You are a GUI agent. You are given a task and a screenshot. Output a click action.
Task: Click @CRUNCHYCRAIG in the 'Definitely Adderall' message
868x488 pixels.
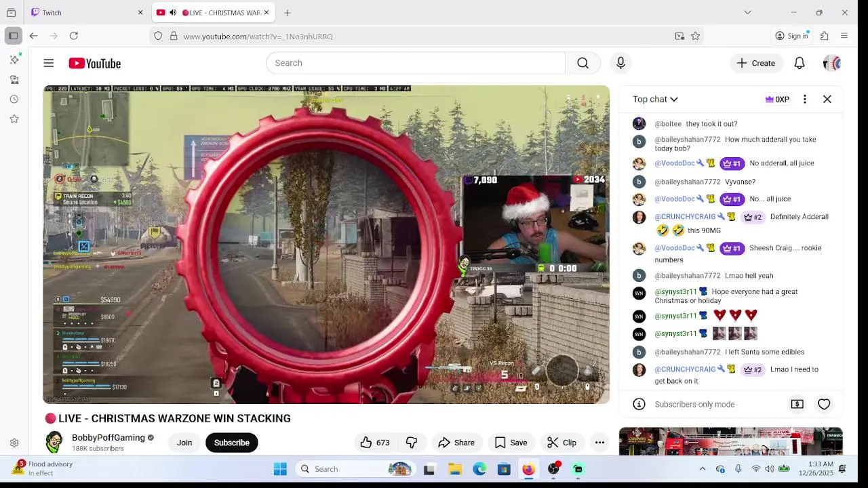pyautogui.click(x=685, y=217)
